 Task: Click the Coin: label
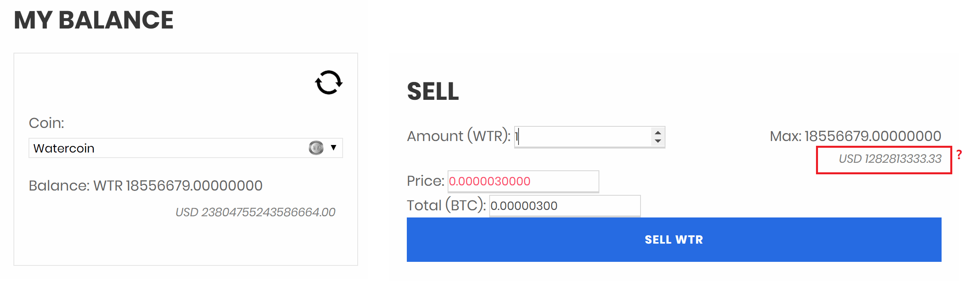(x=46, y=123)
